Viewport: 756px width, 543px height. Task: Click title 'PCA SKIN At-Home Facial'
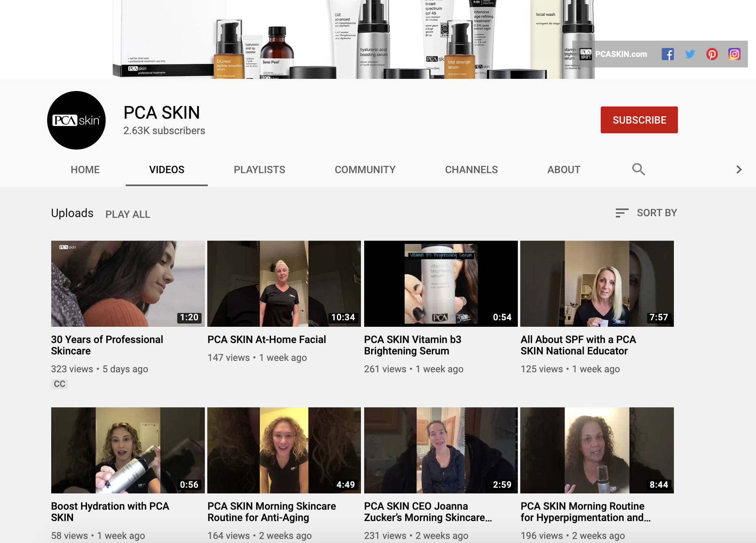tap(267, 339)
